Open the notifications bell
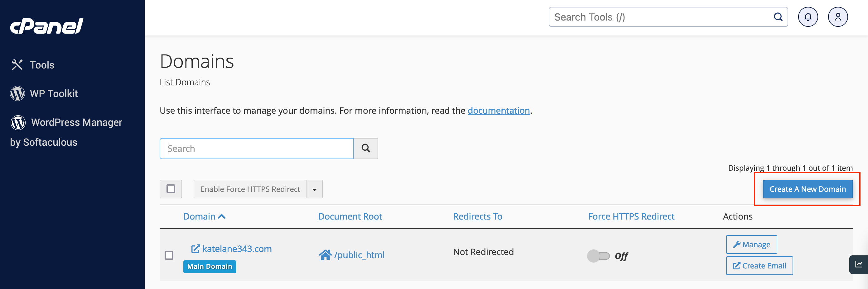The width and height of the screenshot is (868, 289). tap(808, 17)
